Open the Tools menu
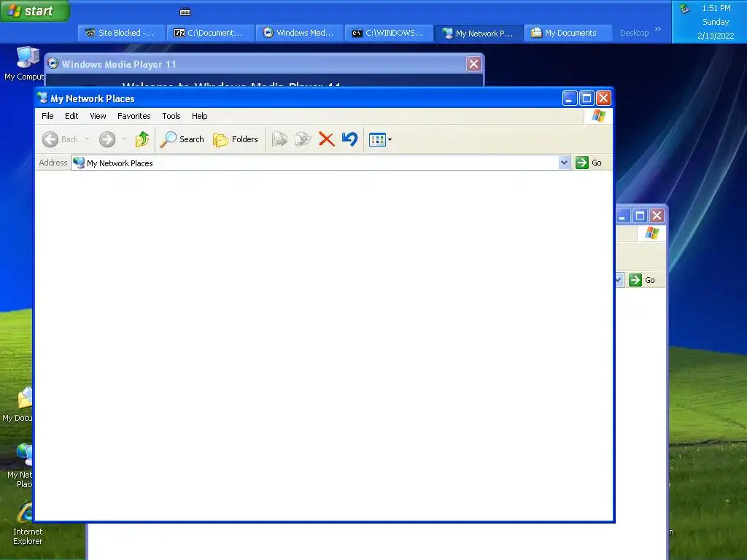Screen dimensions: 747x560 click(171, 116)
